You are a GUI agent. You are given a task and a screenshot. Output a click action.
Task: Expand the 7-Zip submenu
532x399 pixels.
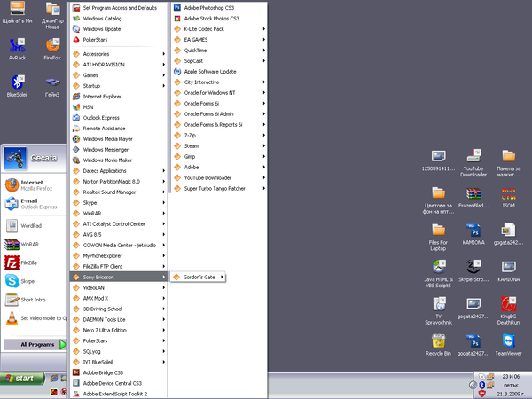[x=218, y=136]
